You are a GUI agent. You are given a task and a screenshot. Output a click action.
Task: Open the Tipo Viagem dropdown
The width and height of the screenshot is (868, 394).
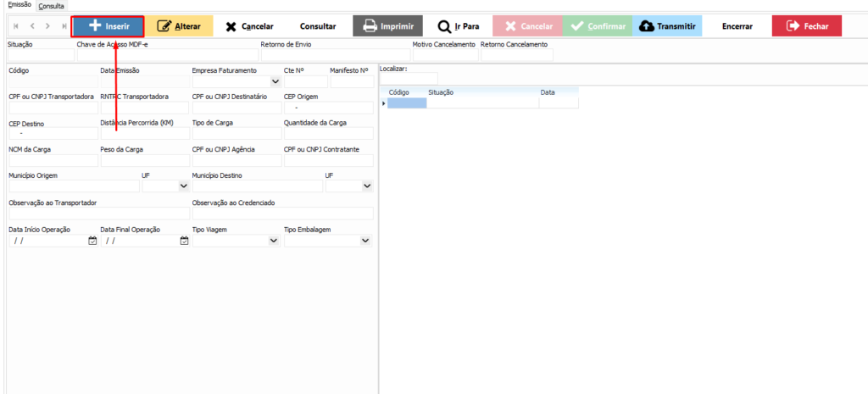[x=274, y=241]
